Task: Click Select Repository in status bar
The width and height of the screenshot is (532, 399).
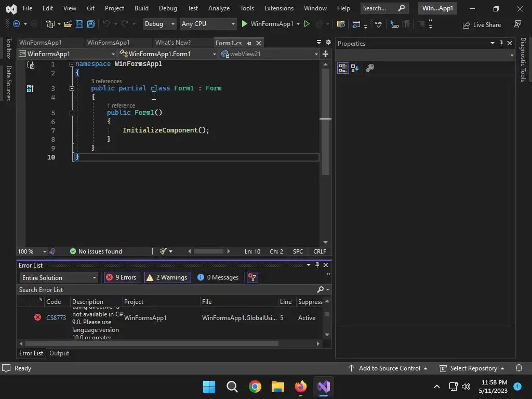Action: pos(472,368)
